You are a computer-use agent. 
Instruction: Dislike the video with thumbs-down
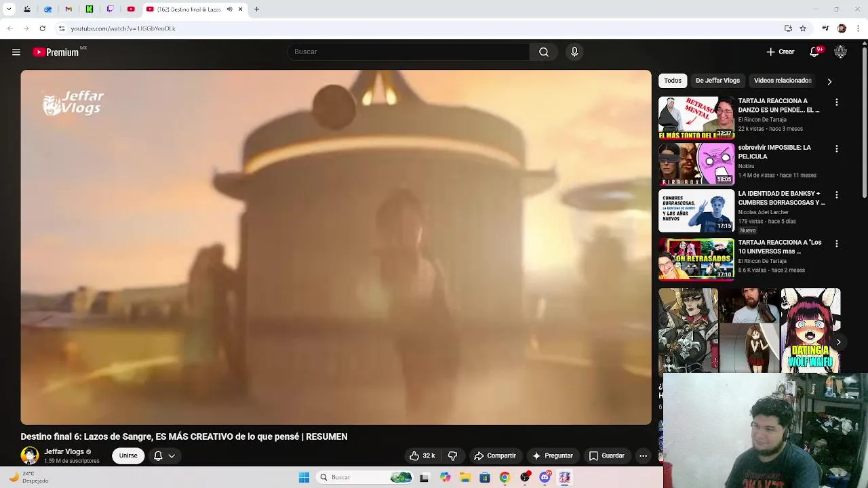453,455
